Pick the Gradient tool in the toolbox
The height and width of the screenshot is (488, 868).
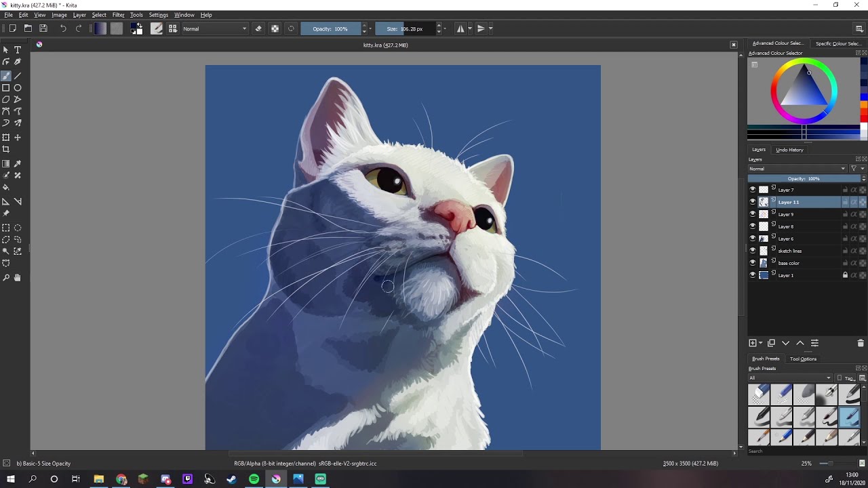point(6,163)
